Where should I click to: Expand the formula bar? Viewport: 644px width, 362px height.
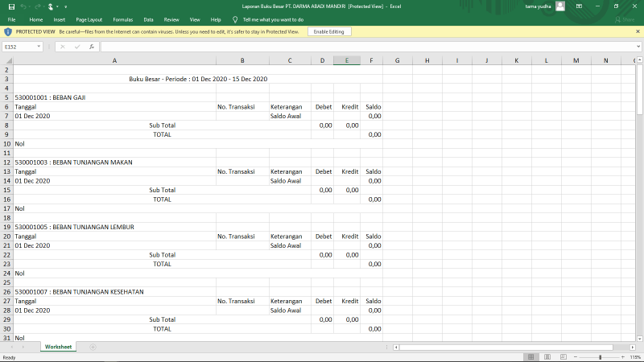click(637, 47)
